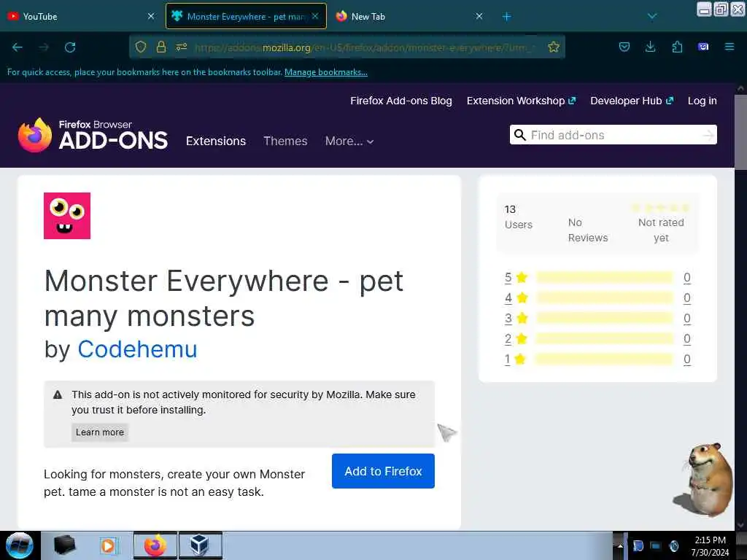The width and height of the screenshot is (747, 560).
Task: Click the pink Monster Everywhere add-on icon
Action: [x=67, y=216]
